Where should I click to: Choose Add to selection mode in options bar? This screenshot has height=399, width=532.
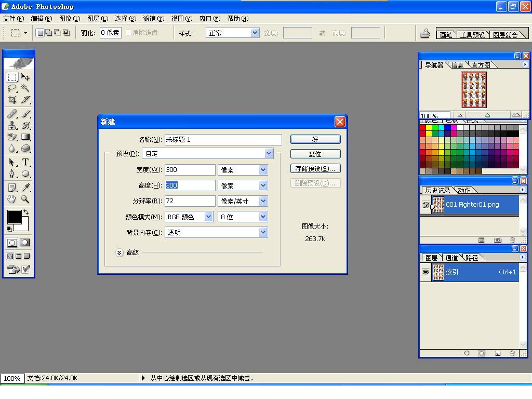49,33
